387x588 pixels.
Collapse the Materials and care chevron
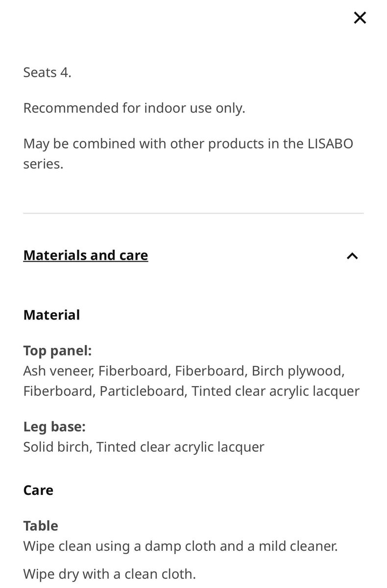click(x=352, y=256)
